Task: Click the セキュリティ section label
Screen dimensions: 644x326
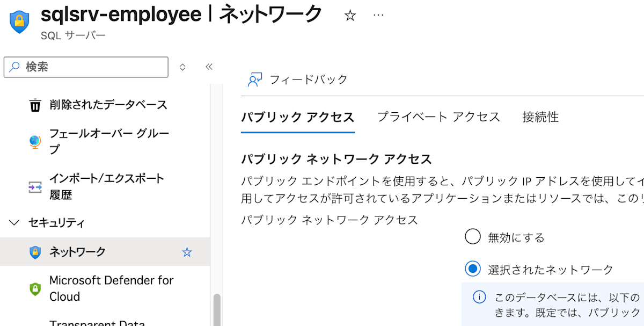Action: pos(56,222)
